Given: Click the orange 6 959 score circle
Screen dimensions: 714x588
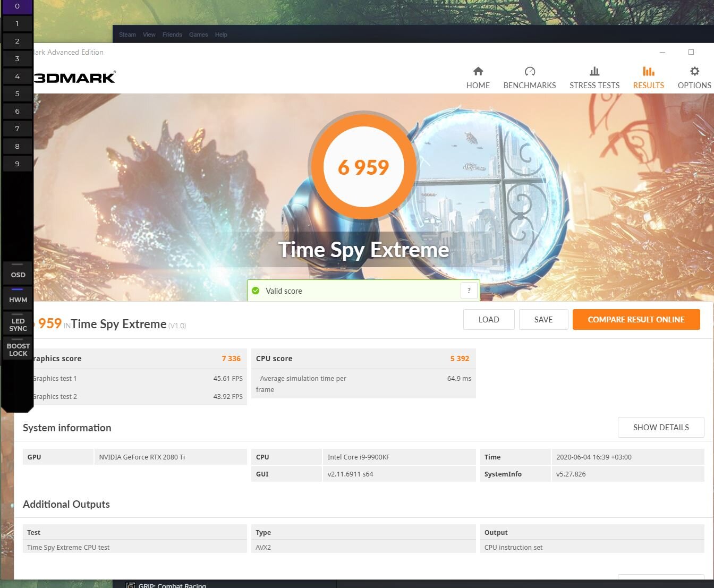Looking at the screenshot, I should [364, 166].
